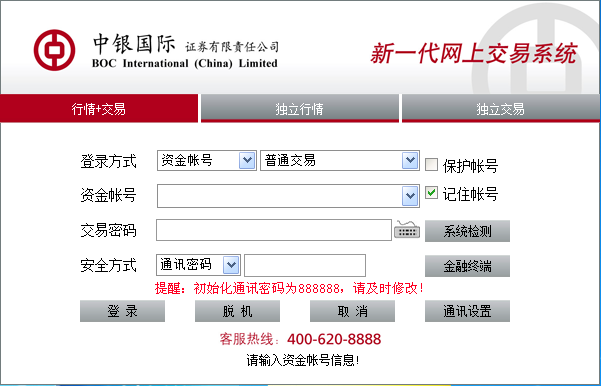
Task: Click the communication password input box
Action: (305, 265)
